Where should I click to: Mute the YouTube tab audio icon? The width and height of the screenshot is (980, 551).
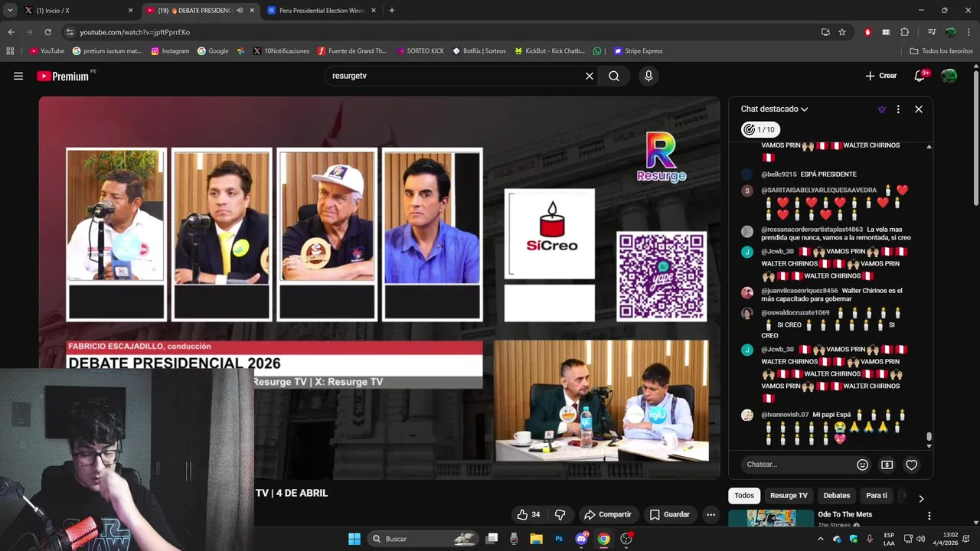240,11
